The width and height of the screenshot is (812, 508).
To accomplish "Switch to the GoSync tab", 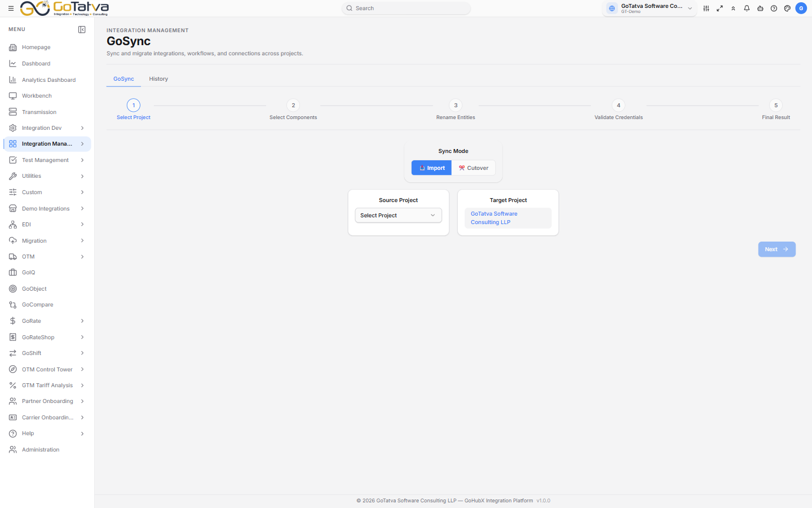I will coord(123,79).
